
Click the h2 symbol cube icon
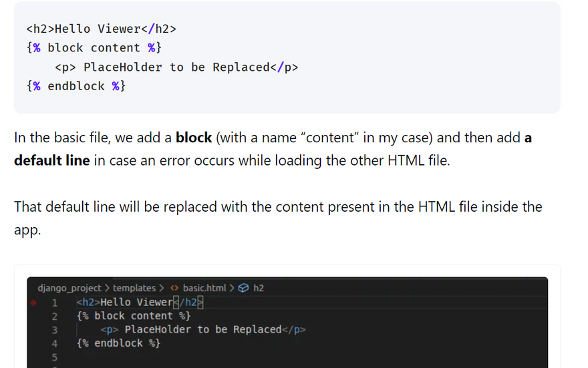243,289
